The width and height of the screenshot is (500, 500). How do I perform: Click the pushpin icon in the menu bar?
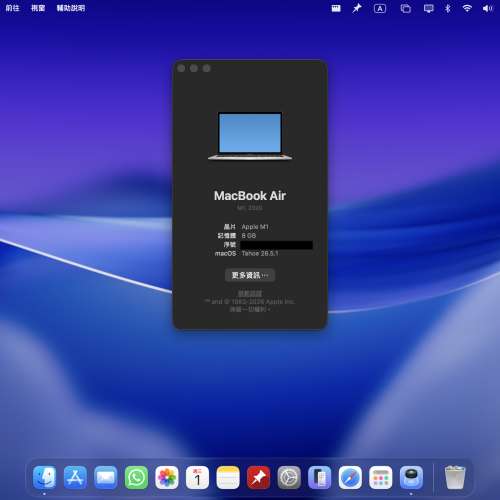(x=357, y=8)
